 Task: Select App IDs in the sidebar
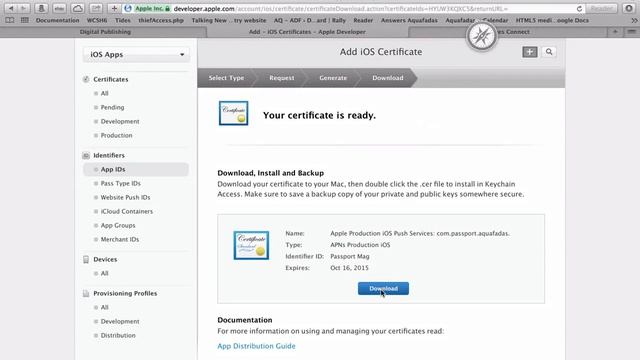(136, 169)
